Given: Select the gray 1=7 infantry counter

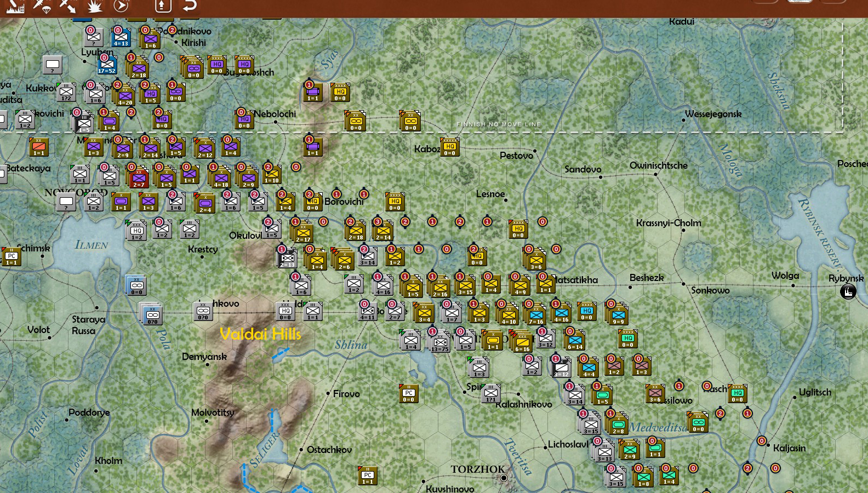Looking at the screenshot, I should click(x=452, y=313).
